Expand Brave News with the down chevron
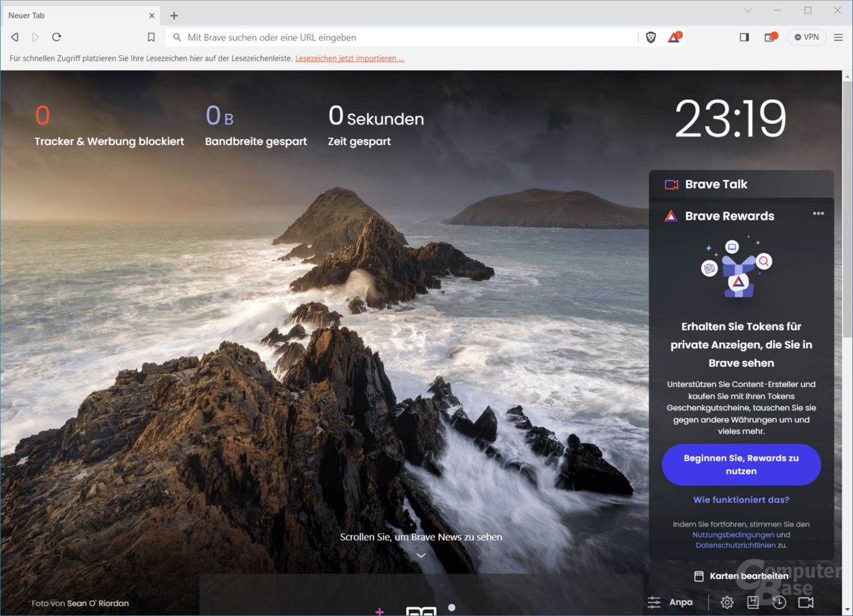Viewport: 853px width, 616px height. (421, 555)
